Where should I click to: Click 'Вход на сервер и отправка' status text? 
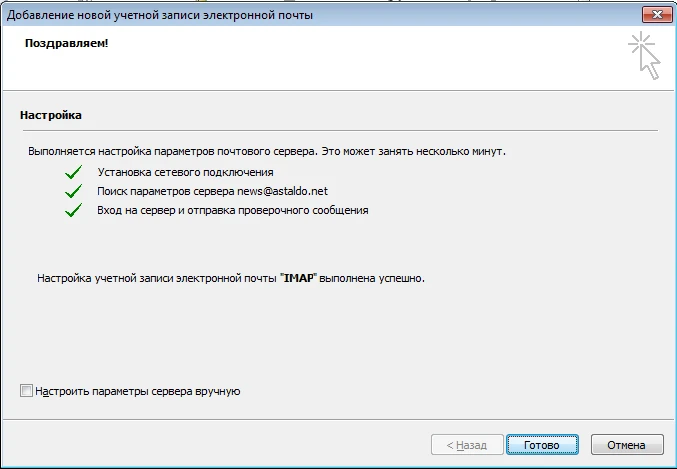coord(232,211)
